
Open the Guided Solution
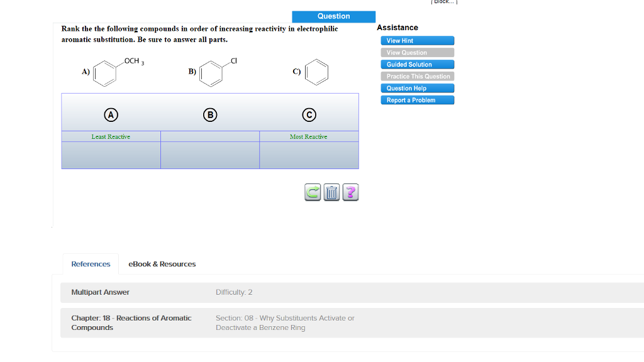pos(417,64)
